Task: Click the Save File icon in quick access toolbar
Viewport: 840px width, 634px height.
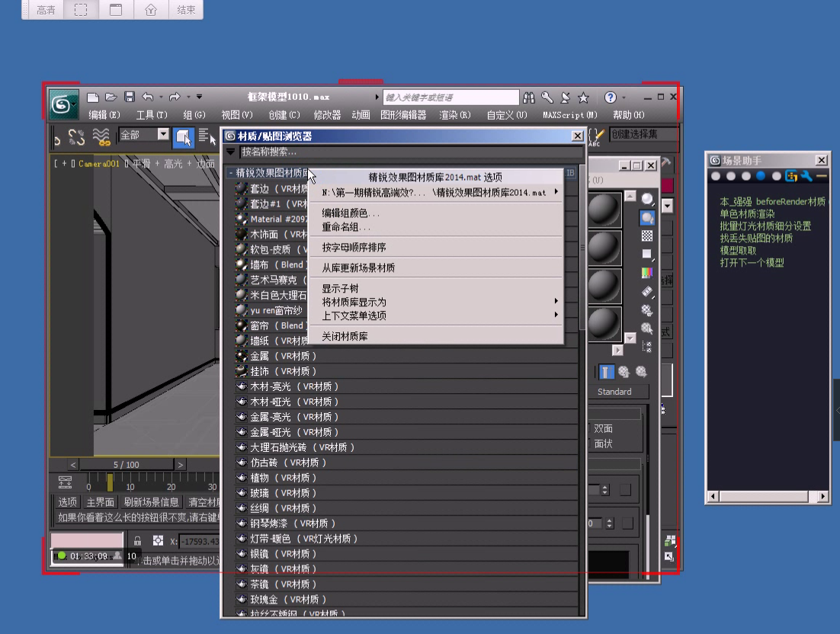Action: [130, 97]
